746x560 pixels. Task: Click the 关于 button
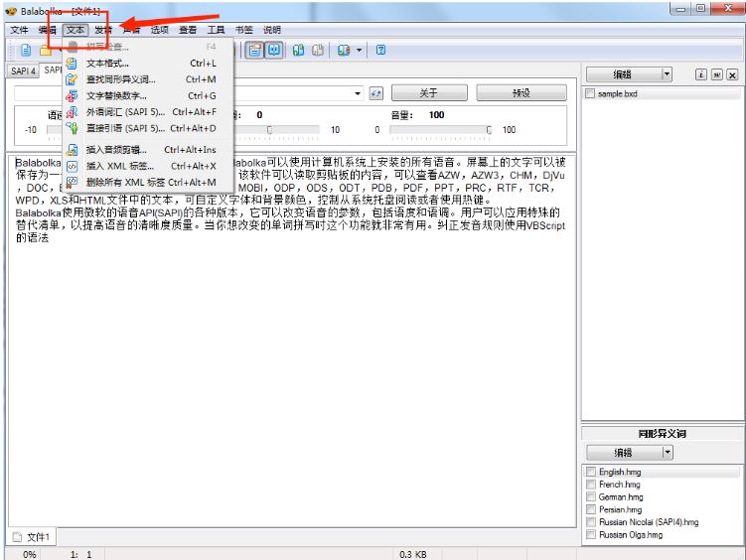(429, 93)
